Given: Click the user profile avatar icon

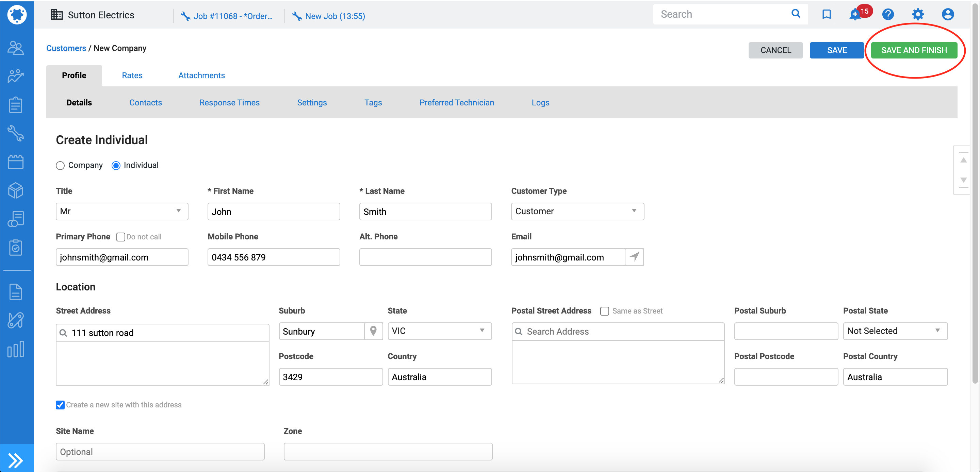Looking at the screenshot, I should 947,15.
